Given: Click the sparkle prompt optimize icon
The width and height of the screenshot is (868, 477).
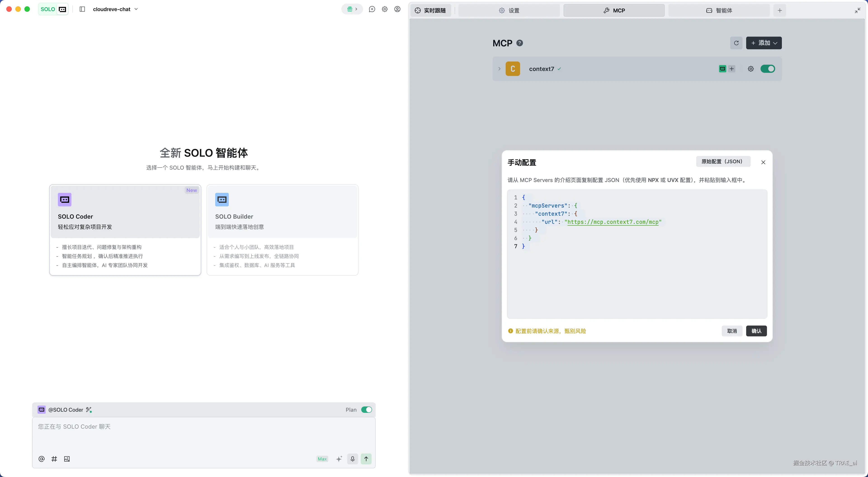Looking at the screenshot, I should coord(339,459).
